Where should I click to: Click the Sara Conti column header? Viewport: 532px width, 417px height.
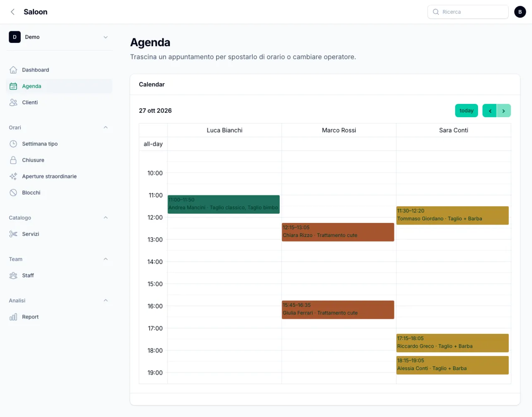[x=453, y=130]
